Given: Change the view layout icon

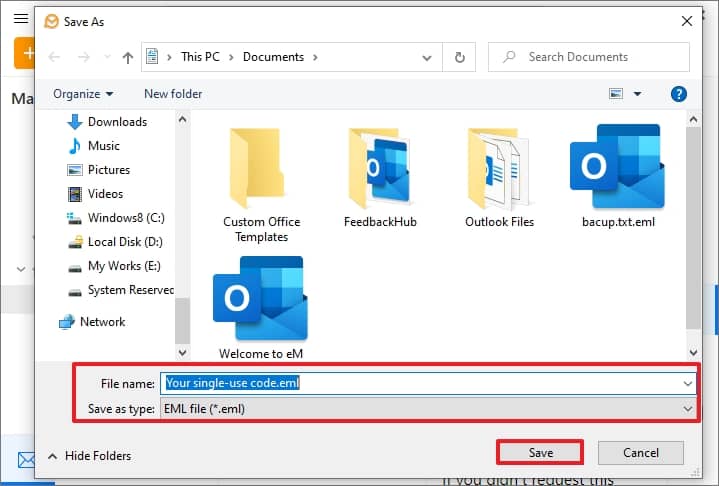Looking at the screenshot, I should coord(616,94).
